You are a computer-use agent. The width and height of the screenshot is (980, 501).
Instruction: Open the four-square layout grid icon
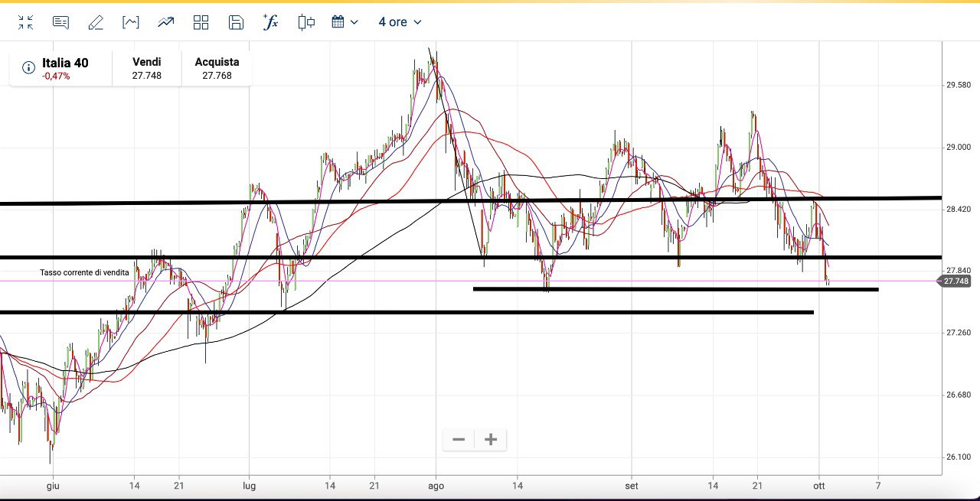(x=201, y=22)
